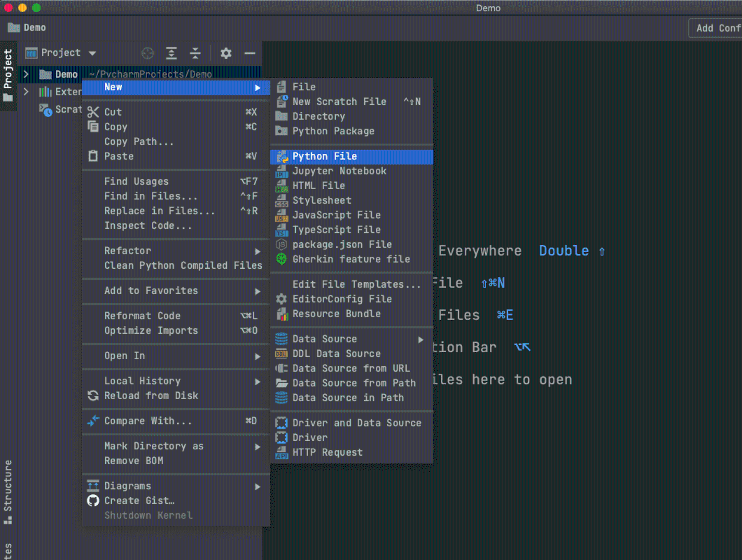Click the Expand All icon in Project toolbar
This screenshot has height=560, width=742.
pyautogui.click(x=171, y=53)
